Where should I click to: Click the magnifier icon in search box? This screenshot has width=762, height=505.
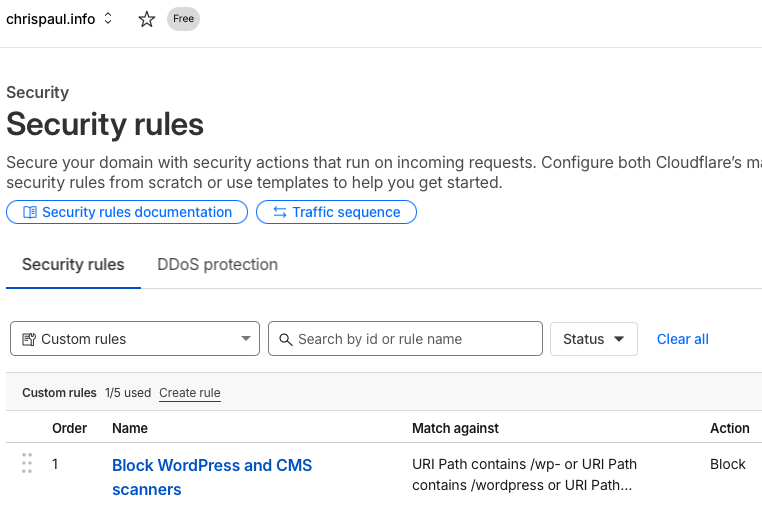(x=285, y=339)
